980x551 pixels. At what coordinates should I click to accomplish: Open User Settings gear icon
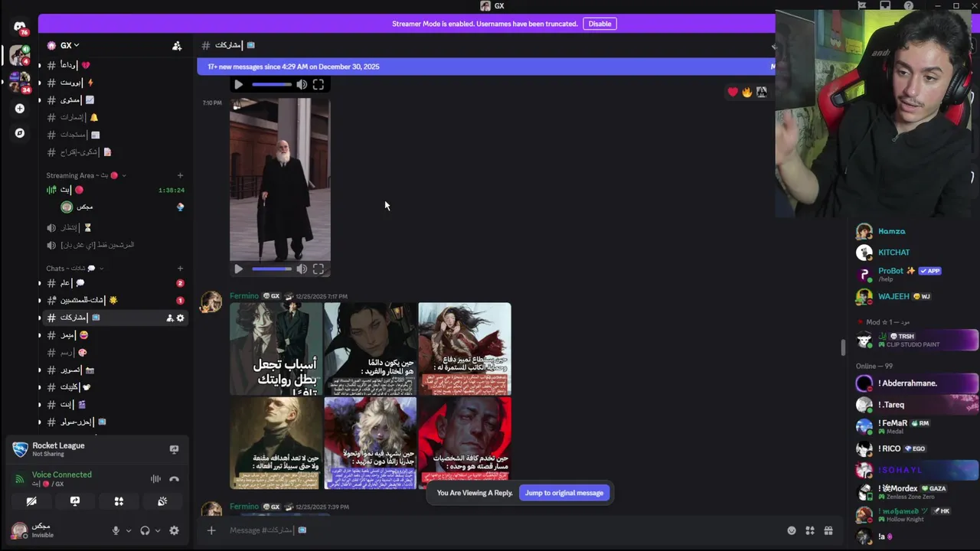click(174, 530)
